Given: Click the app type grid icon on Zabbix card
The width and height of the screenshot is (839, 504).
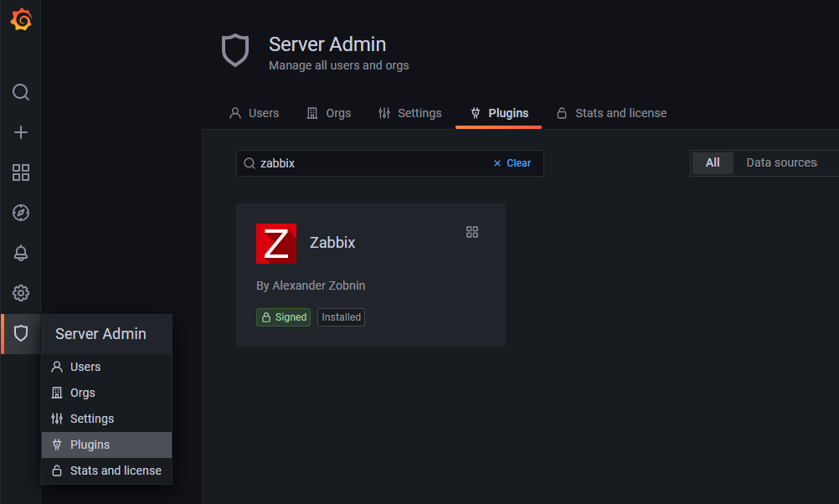Looking at the screenshot, I should (472, 232).
